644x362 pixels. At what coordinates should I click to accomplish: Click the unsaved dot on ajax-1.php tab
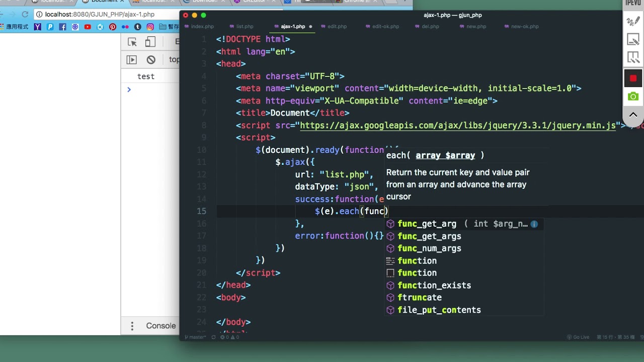click(310, 26)
